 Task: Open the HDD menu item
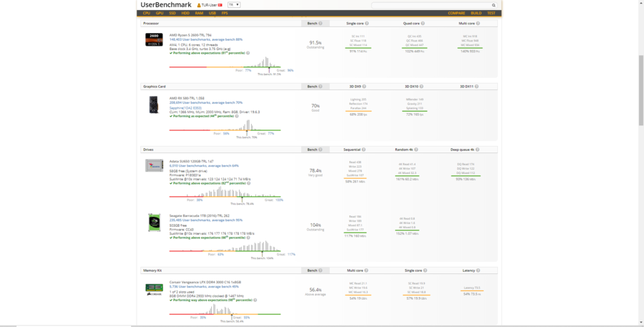(185, 13)
